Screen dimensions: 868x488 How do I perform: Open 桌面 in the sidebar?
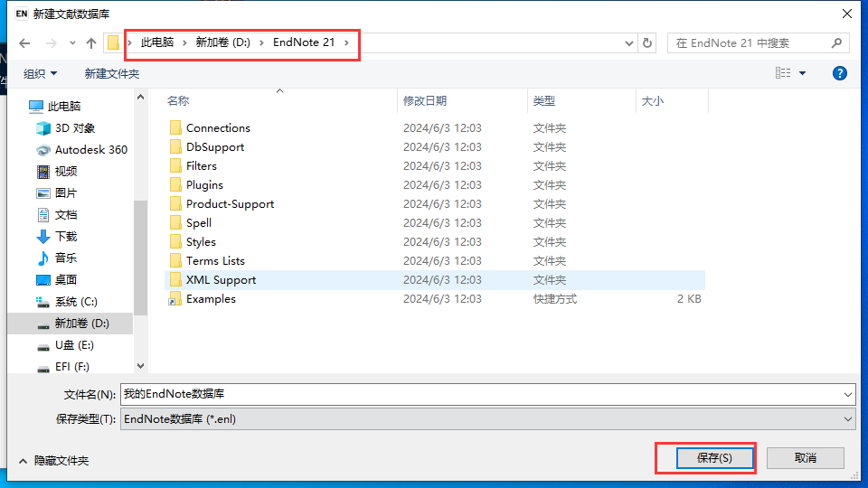coord(56,280)
